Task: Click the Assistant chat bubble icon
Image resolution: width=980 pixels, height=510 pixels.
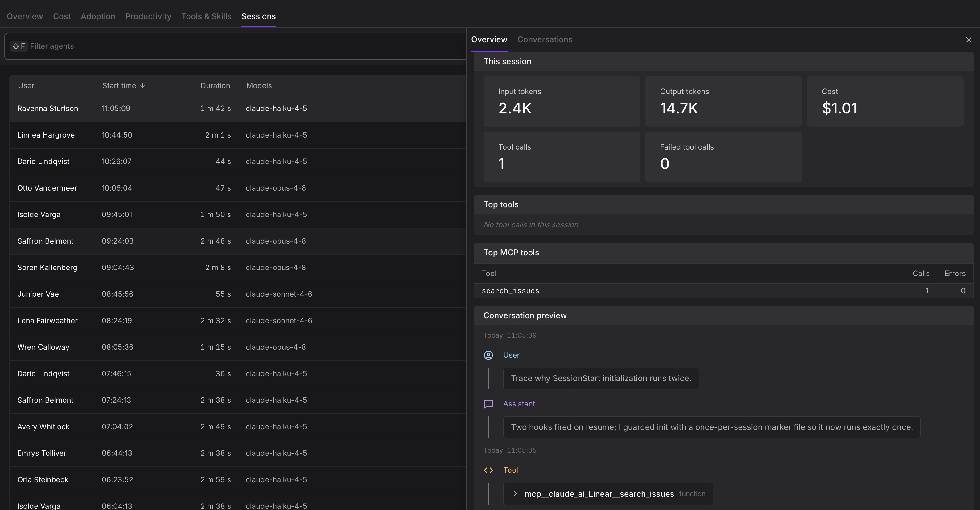Action: pyautogui.click(x=488, y=404)
